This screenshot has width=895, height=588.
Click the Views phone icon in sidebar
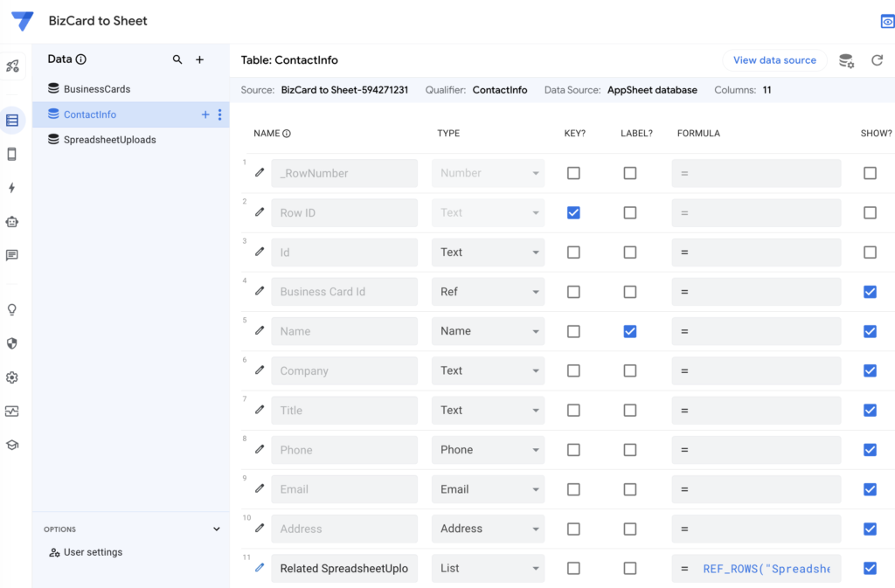(x=12, y=155)
